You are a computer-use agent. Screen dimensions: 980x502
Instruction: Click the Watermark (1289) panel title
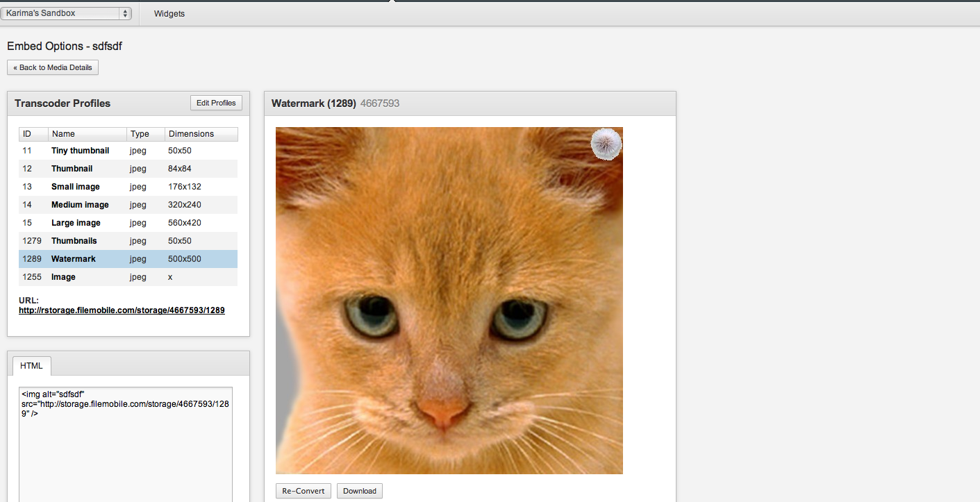(314, 103)
